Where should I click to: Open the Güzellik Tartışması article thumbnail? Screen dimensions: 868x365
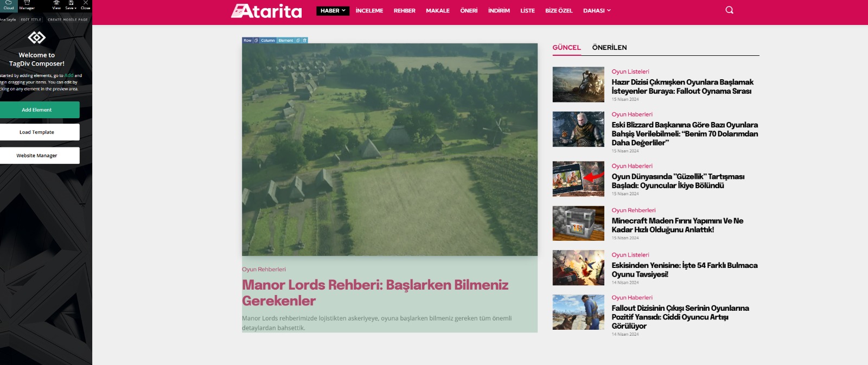point(578,179)
